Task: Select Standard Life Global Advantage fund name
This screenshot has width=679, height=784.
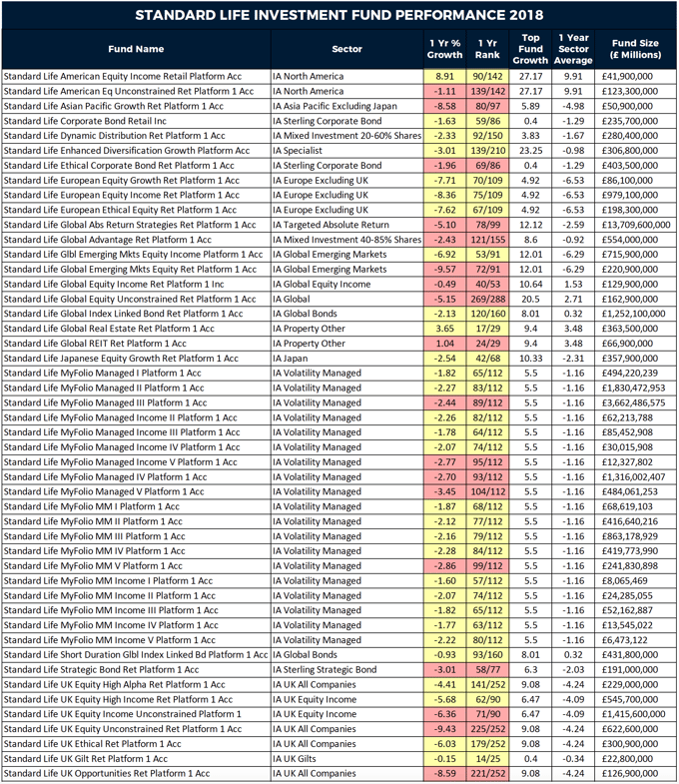Action: pyautogui.click(x=108, y=240)
